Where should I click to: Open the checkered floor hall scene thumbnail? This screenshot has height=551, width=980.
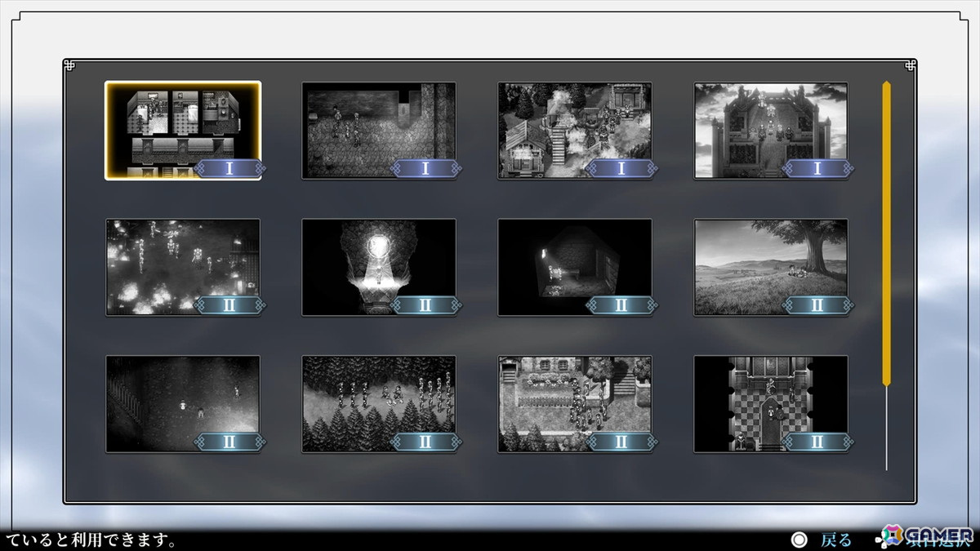[771, 404]
